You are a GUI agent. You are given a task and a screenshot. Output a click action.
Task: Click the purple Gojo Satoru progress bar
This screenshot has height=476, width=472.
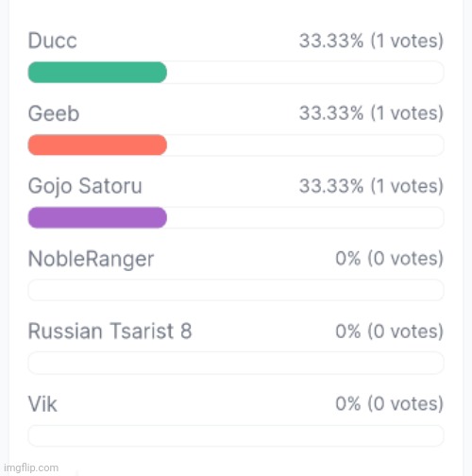click(x=97, y=217)
